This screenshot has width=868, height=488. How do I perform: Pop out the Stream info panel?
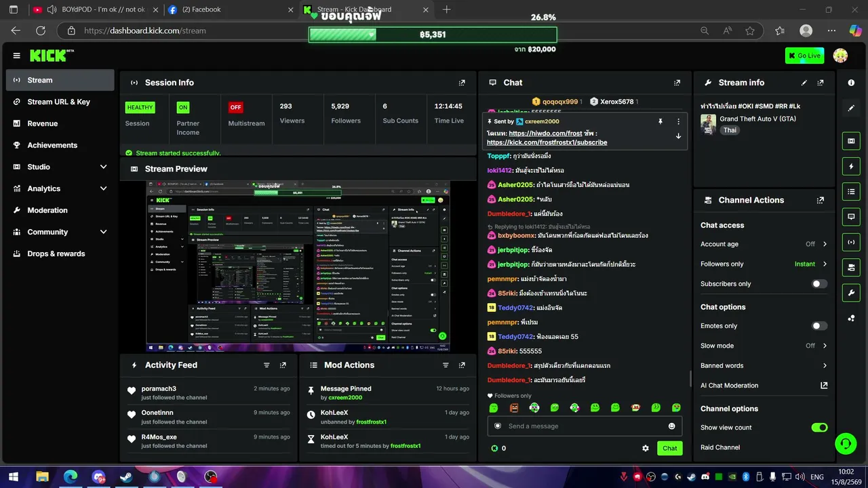pos(821,83)
